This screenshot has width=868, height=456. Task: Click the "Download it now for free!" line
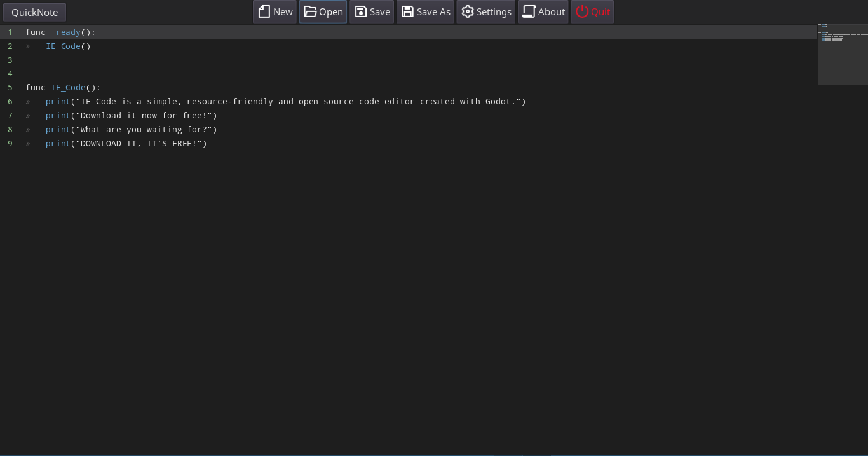(x=132, y=115)
